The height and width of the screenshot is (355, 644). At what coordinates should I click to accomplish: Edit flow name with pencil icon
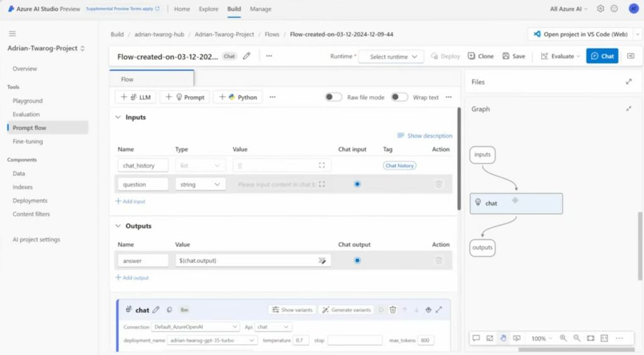(x=247, y=56)
